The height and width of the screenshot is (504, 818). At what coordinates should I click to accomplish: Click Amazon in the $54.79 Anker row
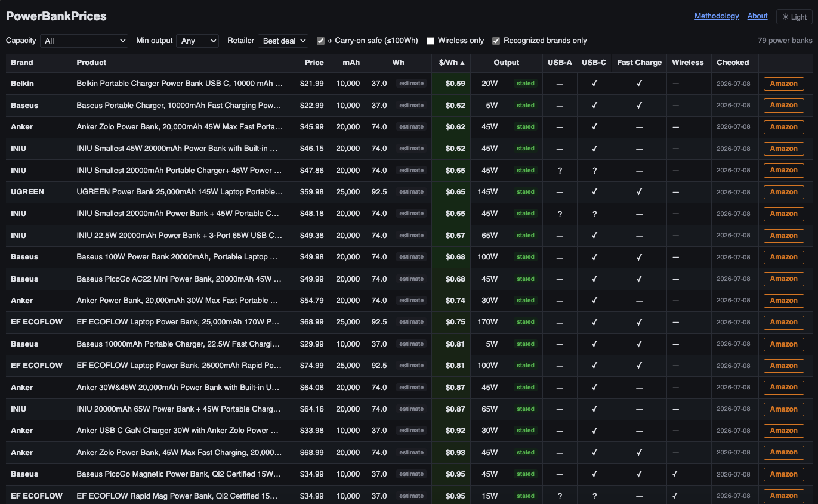[x=783, y=301]
